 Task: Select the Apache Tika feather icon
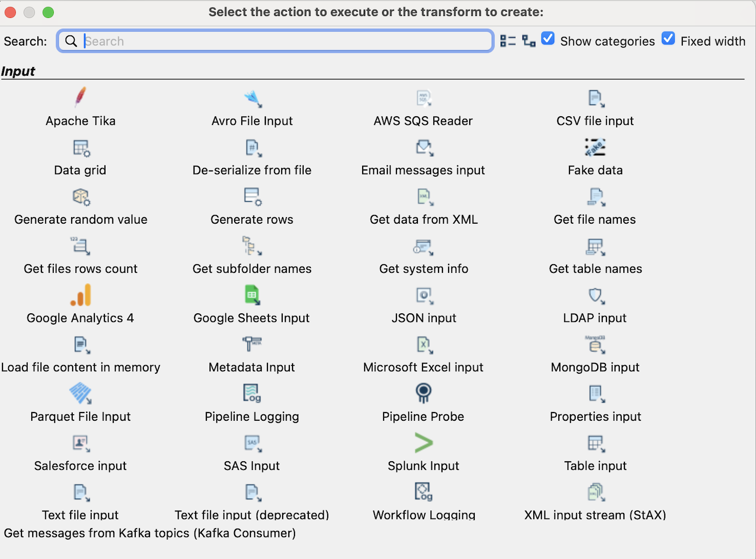[80, 97]
